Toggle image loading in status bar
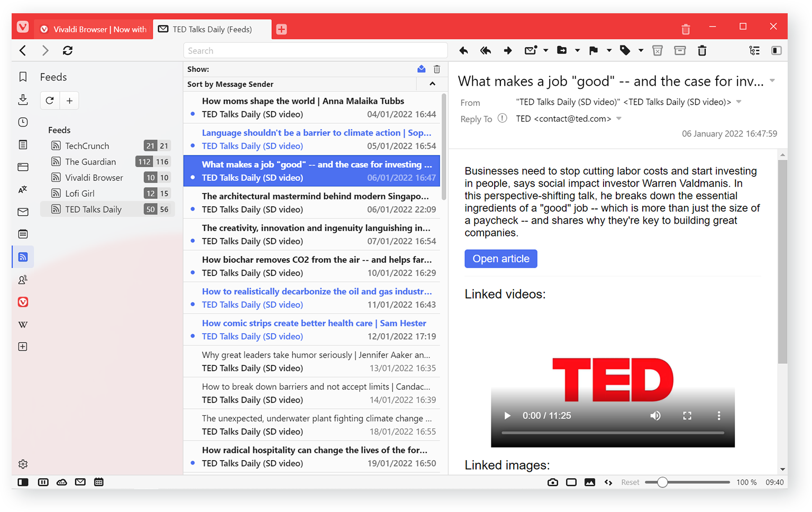The height and width of the screenshot is (512, 812). coord(590,482)
